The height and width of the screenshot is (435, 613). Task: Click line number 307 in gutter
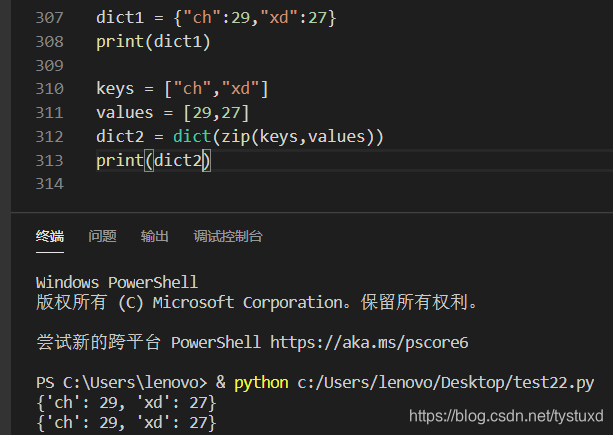point(49,18)
